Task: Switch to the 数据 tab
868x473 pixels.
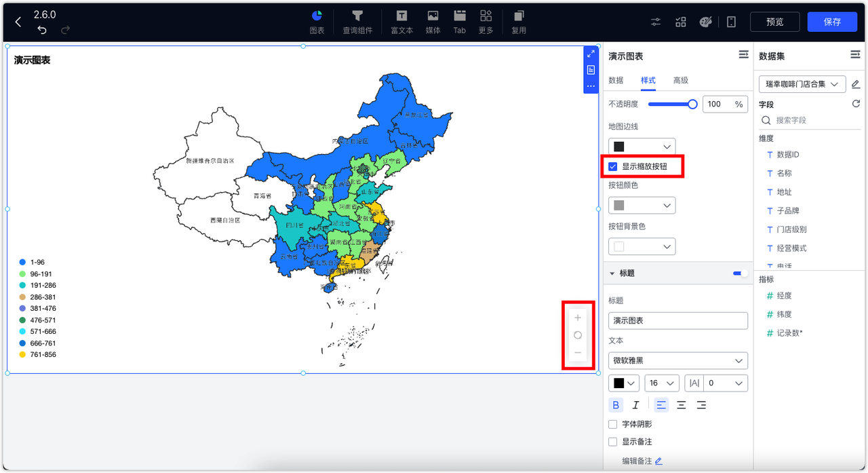Action: pyautogui.click(x=616, y=80)
